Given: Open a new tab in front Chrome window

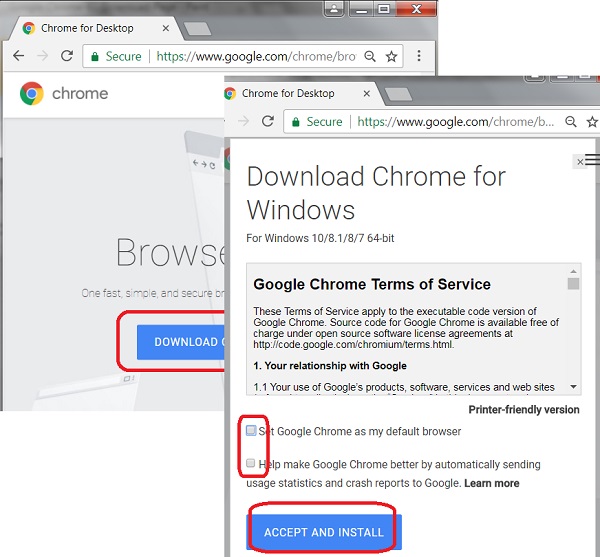Looking at the screenshot, I should coord(398,94).
